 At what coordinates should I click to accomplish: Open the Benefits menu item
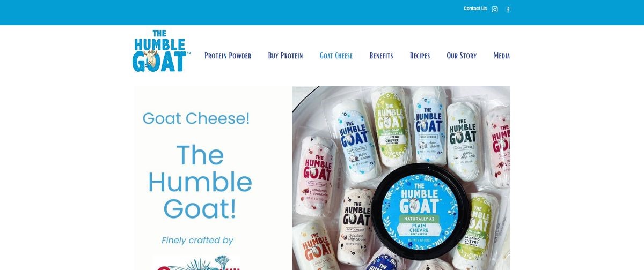click(x=381, y=56)
